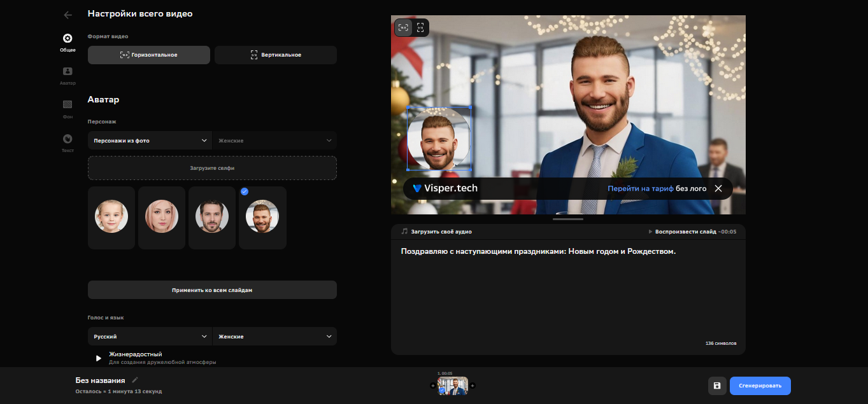Select Вертикальное video format

tap(275, 55)
